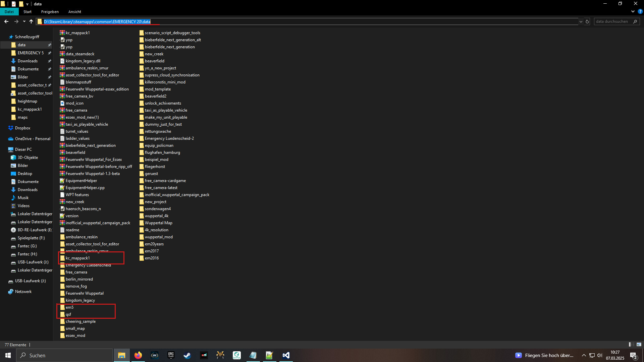The width and height of the screenshot is (644, 362).
Task: Open the Explorer help icon
Action: pyautogui.click(x=640, y=11)
